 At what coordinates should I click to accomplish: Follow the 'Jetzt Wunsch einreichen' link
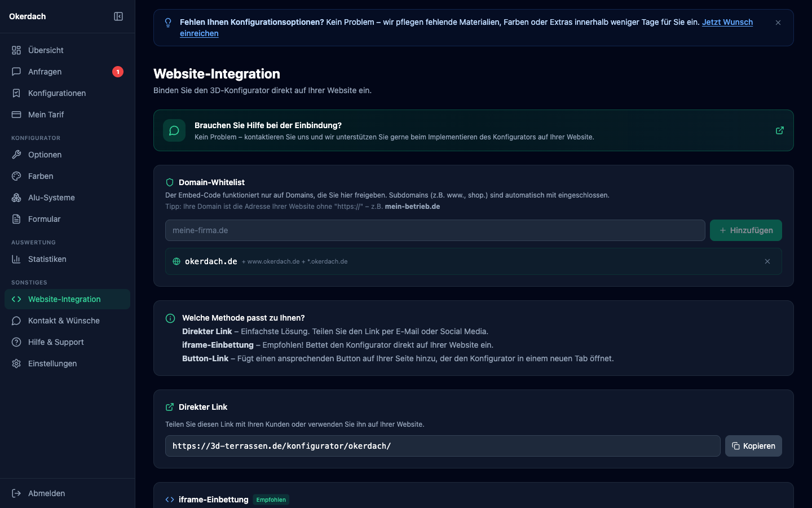[727, 22]
